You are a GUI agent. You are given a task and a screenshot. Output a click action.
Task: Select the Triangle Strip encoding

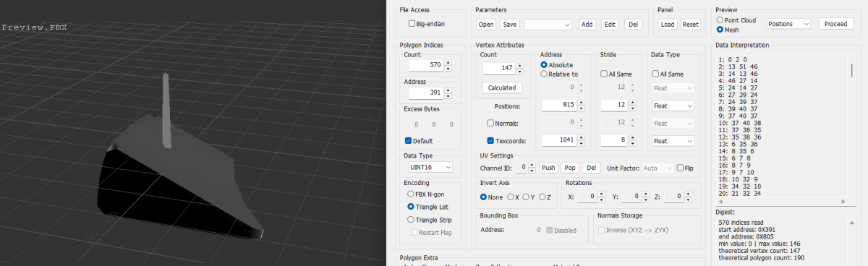(x=411, y=220)
